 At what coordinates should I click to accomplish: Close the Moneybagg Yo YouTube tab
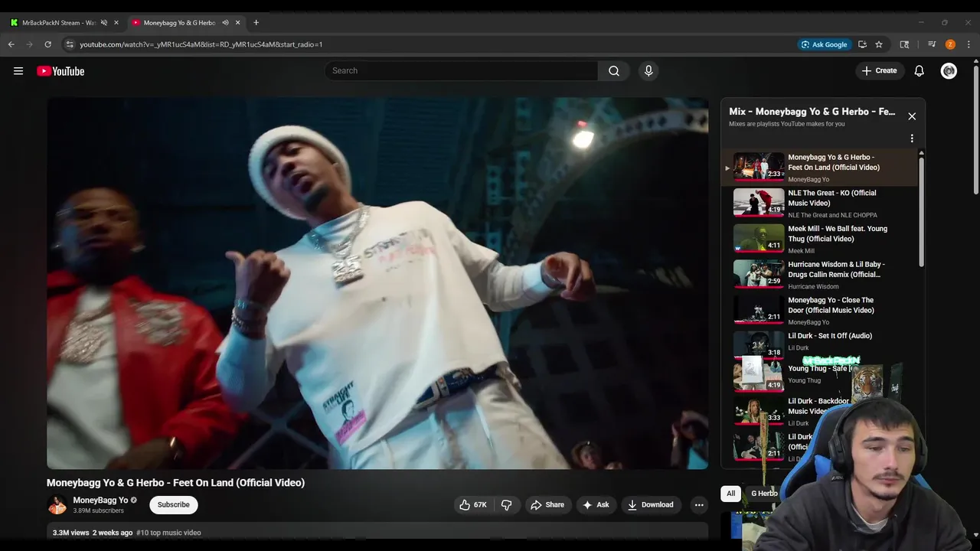tap(238, 23)
